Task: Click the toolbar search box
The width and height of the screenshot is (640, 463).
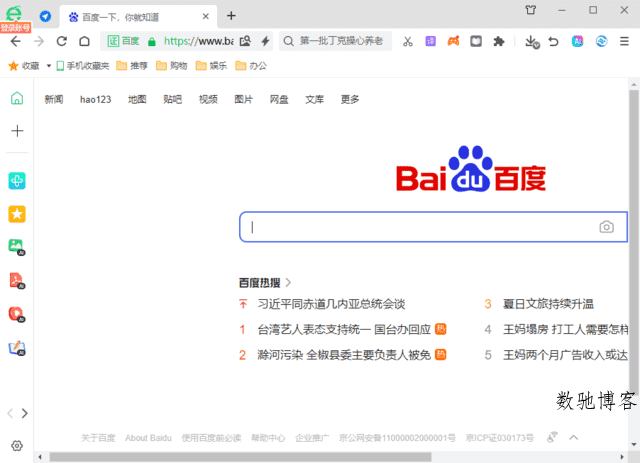Action: pos(336,41)
